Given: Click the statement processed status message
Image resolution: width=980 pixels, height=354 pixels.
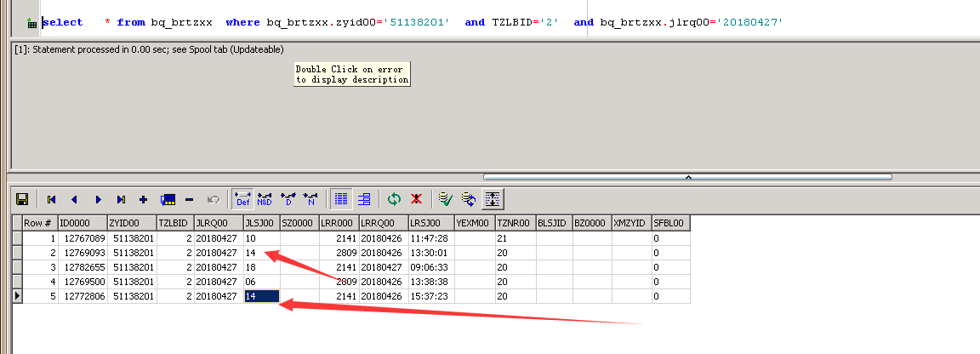Looking at the screenshot, I should point(149,49).
